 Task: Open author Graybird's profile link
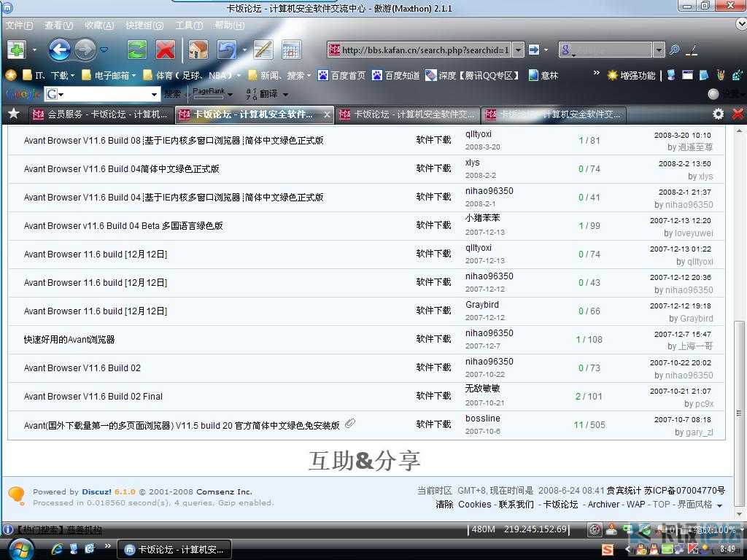(x=482, y=304)
